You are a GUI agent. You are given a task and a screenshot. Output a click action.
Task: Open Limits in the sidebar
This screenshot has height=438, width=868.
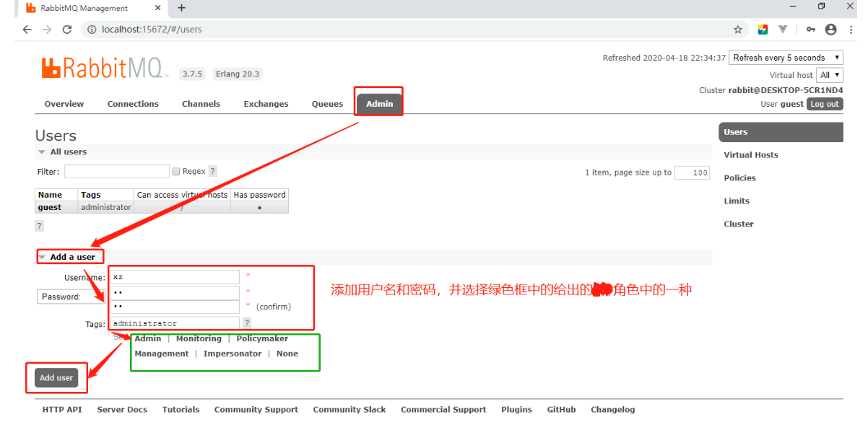pos(737,201)
